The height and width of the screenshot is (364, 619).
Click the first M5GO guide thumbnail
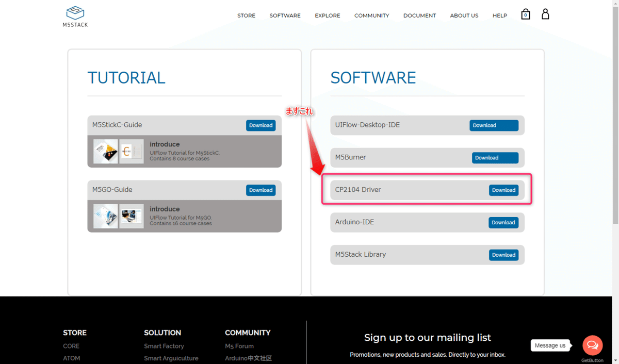tap(106, 217)
